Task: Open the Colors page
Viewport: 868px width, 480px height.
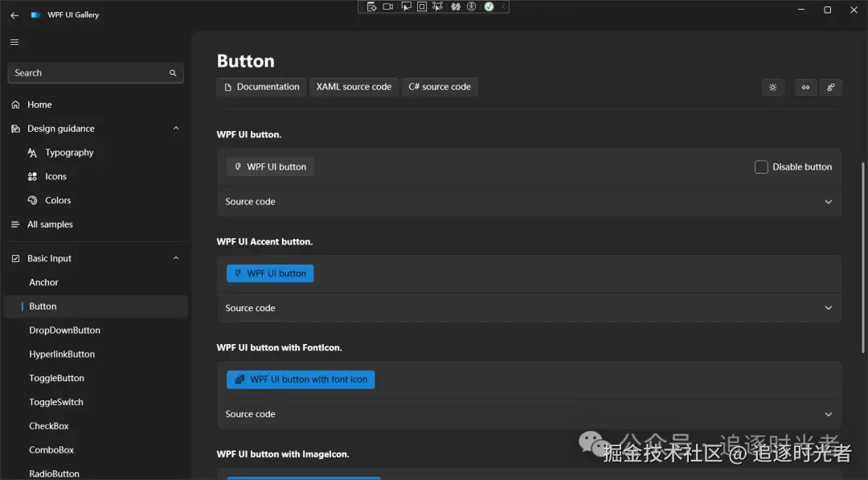Action: [96, 200]
